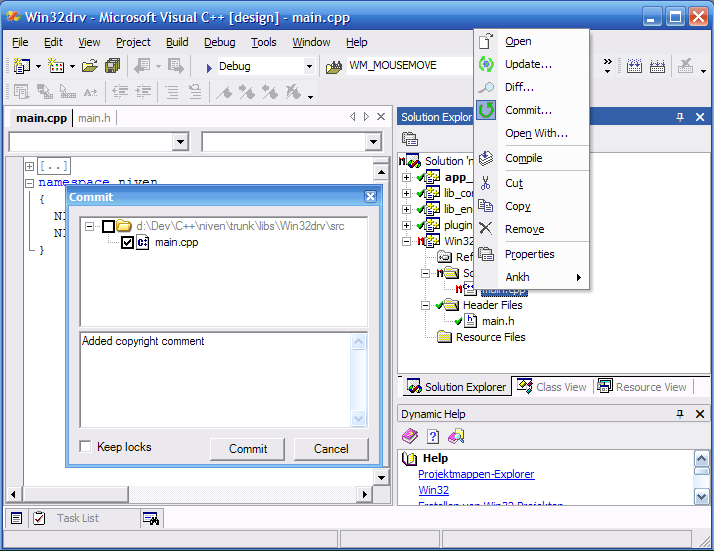The image size is (714, 551).
Task: Click navigate previous tab arrow in editor
Action: coord(352,117)
